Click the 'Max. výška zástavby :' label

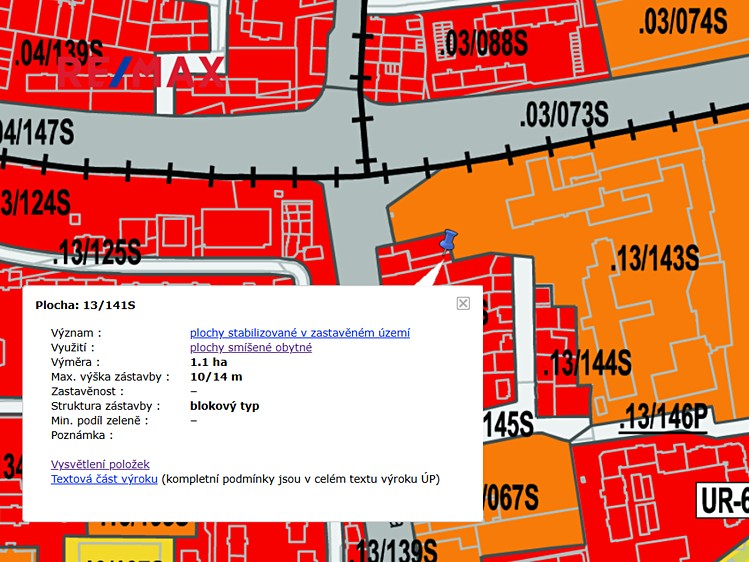110,377
